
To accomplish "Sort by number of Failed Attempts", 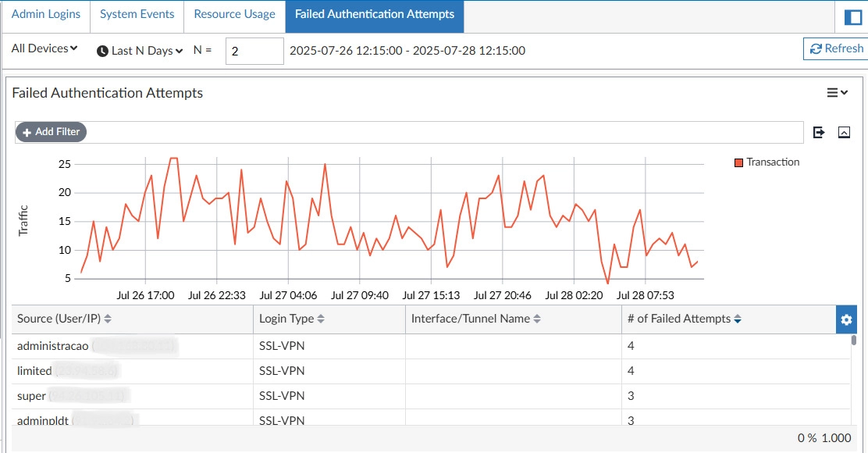I will (738, 319).
